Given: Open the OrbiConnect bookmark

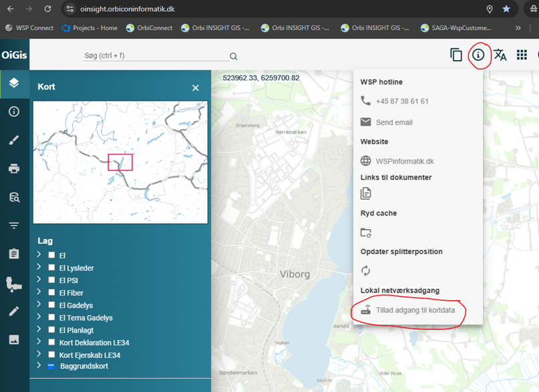Looking at the screenshot, I should pos(149,28).
